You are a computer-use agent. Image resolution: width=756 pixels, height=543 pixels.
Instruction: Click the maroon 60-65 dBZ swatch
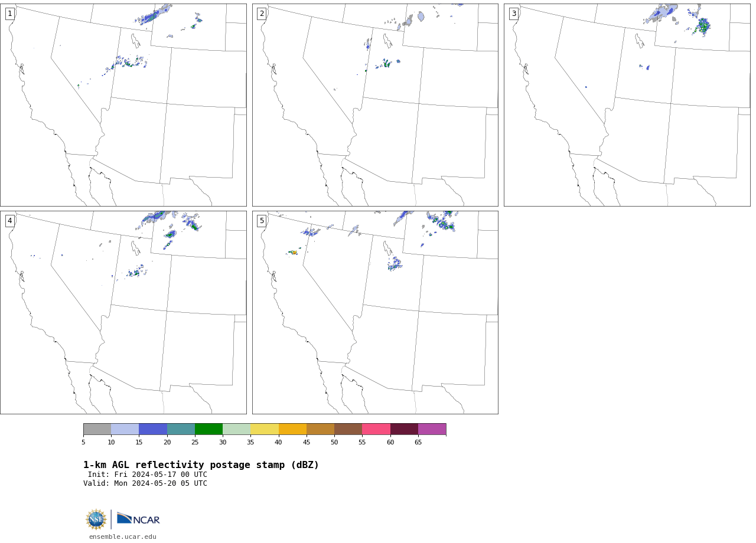pyautogui.click(x=404, y=429)
